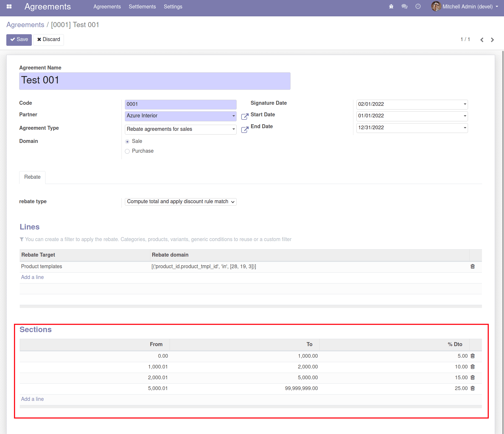Select the Sale domain radio button
504x434 pixels.
point(127,142)
